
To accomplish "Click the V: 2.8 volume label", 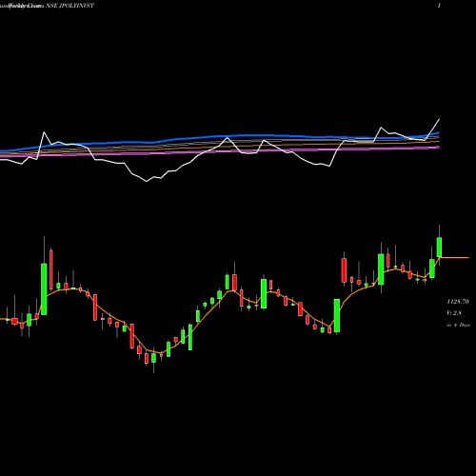I will 454,313.
